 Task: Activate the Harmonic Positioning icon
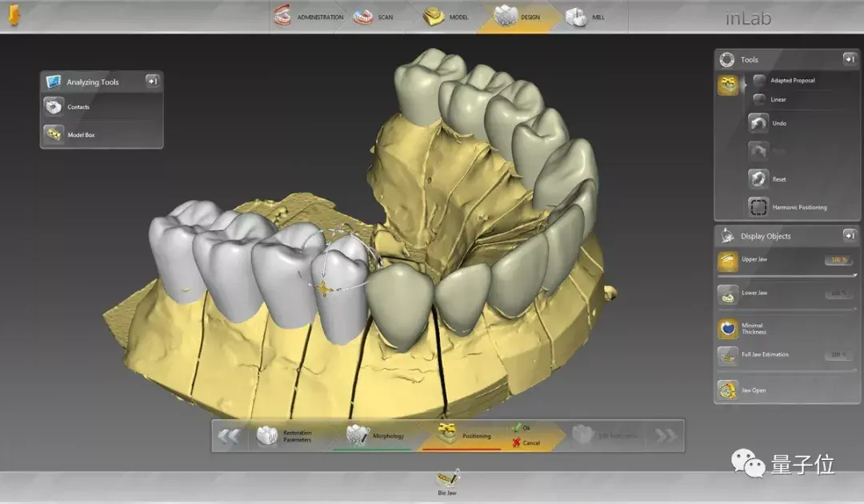pos(758,207)
